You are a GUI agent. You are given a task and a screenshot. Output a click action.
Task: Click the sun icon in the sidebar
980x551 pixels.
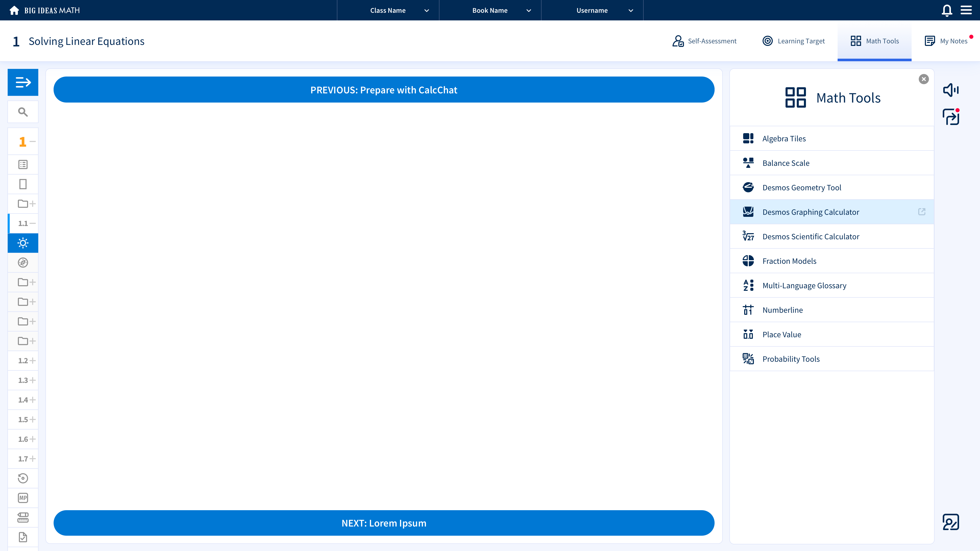23,243
